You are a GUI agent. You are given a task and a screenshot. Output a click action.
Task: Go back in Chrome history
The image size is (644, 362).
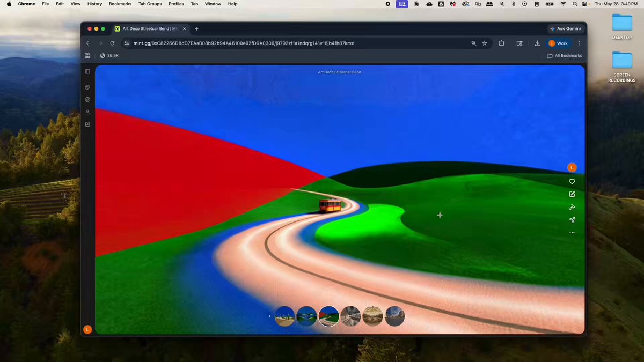coord(88,43)
